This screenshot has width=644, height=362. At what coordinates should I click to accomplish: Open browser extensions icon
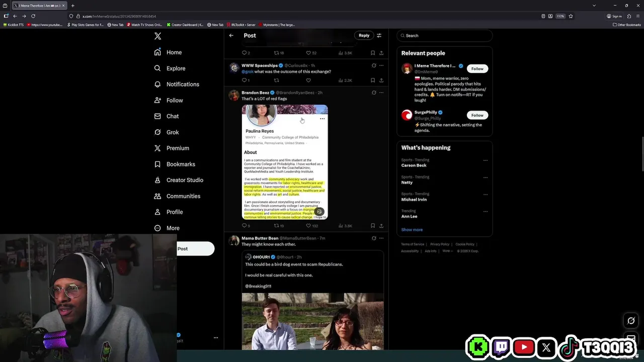click(x=629, y=16)
